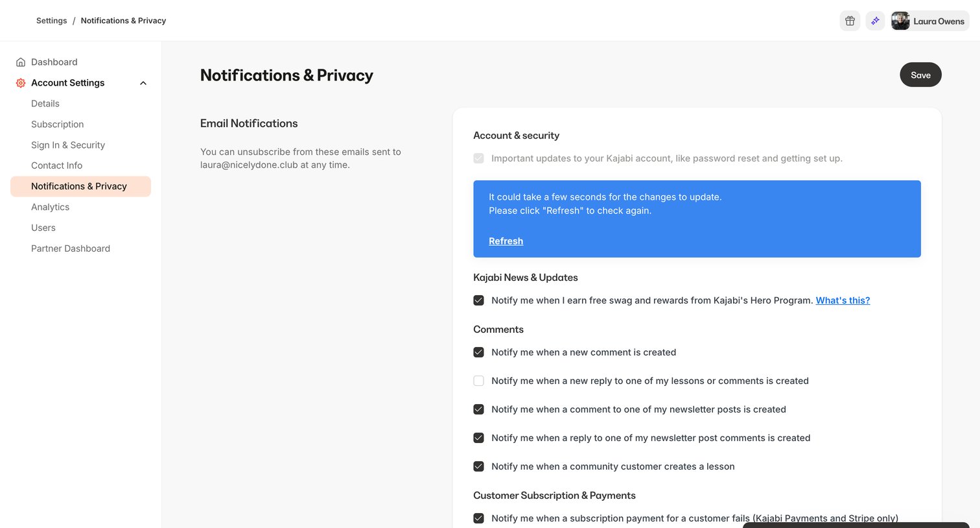Go to Details settings
980x528 pixels.
[x=45, y=104]
